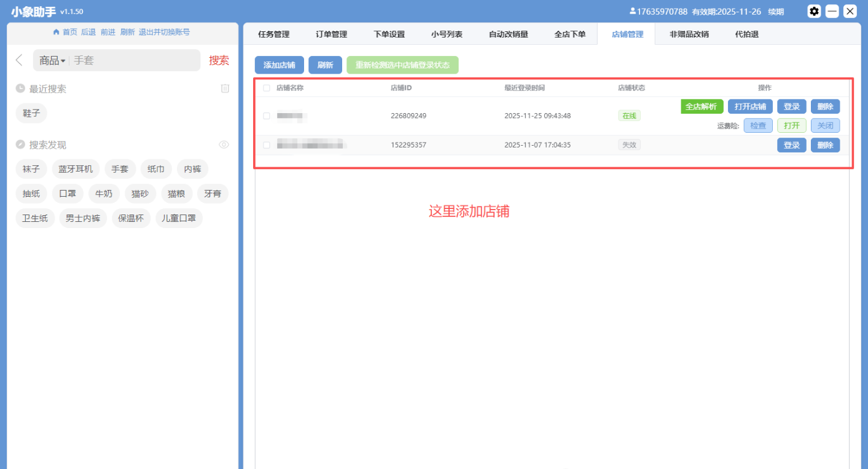Click 退出并切换账号 link
Viewport: 868px width, 469px height.
164,32
